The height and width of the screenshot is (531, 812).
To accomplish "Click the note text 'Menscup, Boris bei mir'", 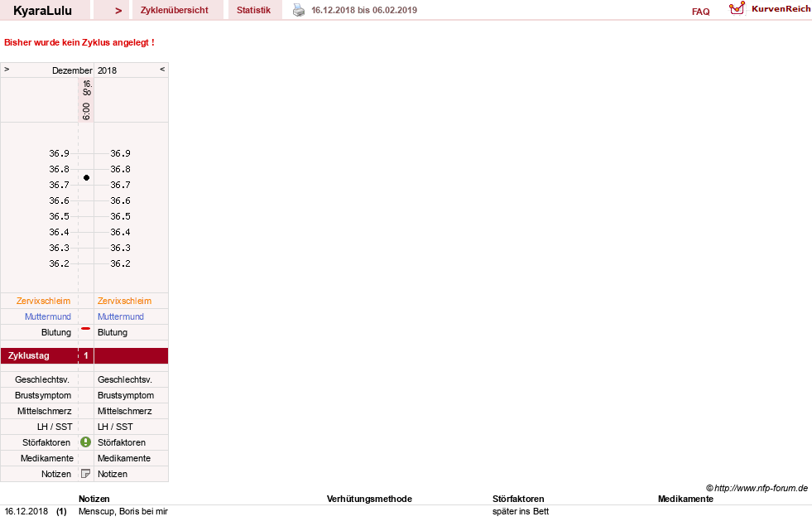I will 123,511.
